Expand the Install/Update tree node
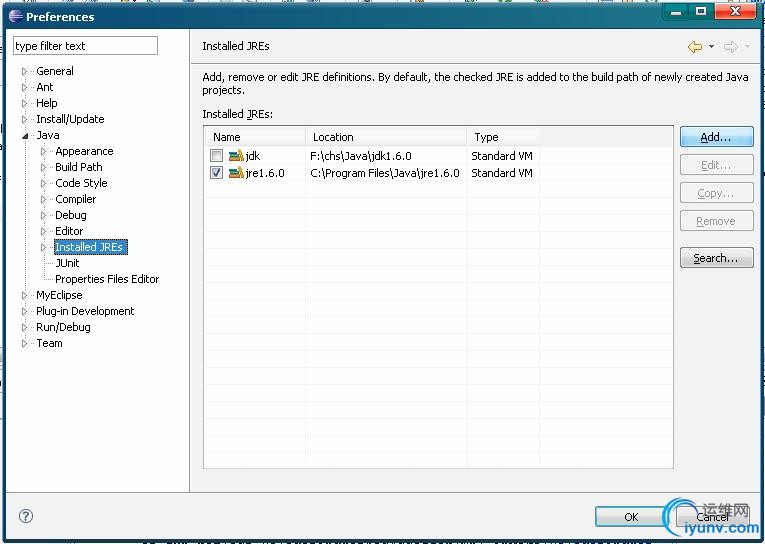Viewport: 765px width, 544px height. (x=24, y=120)
